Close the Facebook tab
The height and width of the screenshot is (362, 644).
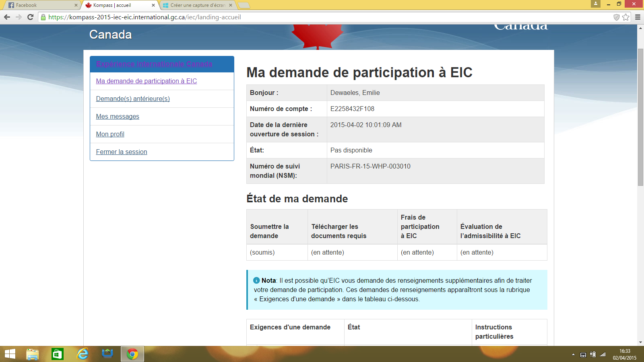click(x=76, y=5)
